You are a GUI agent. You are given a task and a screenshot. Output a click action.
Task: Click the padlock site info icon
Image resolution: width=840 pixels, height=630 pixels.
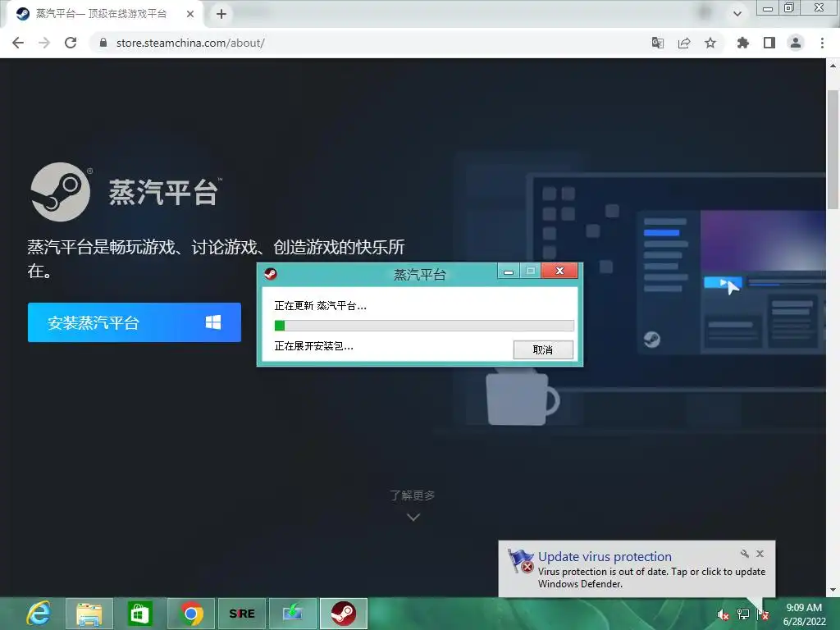coord(103,43)
